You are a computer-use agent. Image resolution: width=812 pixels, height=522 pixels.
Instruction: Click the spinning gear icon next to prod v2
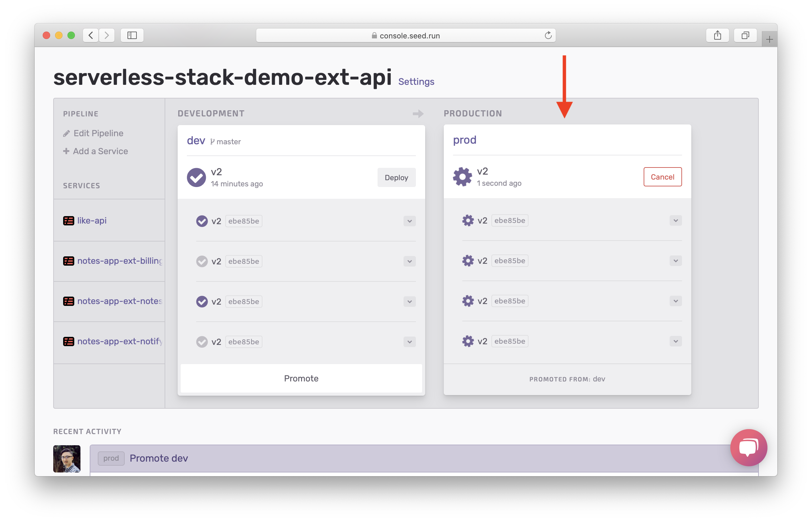tap(462, 176)
